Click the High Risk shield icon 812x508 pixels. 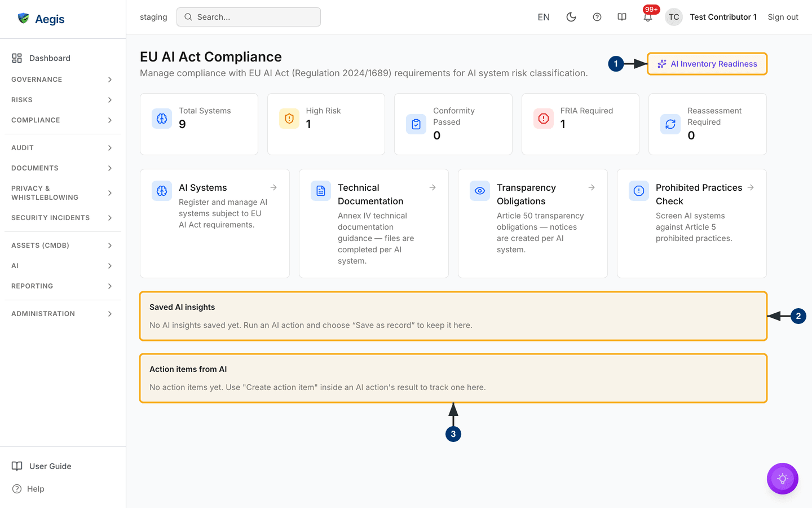(x=289, y=119)
